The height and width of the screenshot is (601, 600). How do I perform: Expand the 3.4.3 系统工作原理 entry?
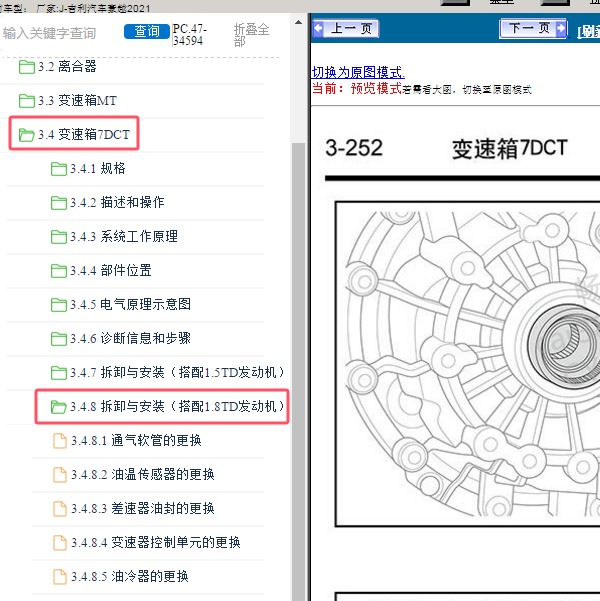pos(123,236)
